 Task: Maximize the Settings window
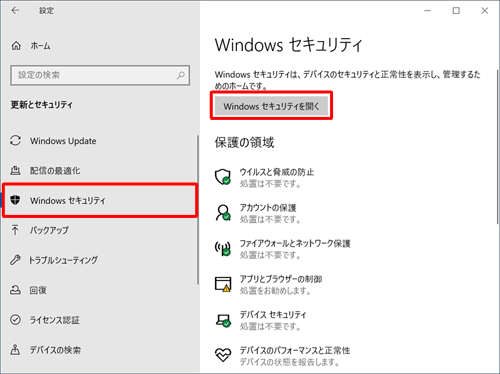(456, 11)
